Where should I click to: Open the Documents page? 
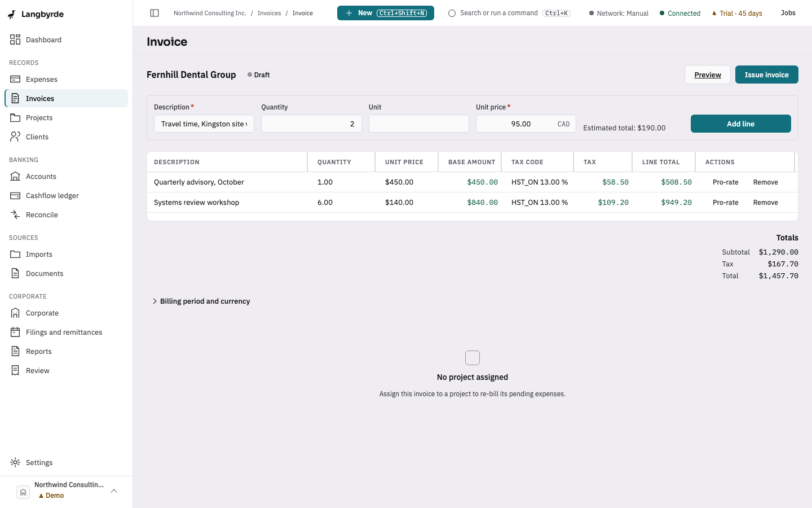66,273
